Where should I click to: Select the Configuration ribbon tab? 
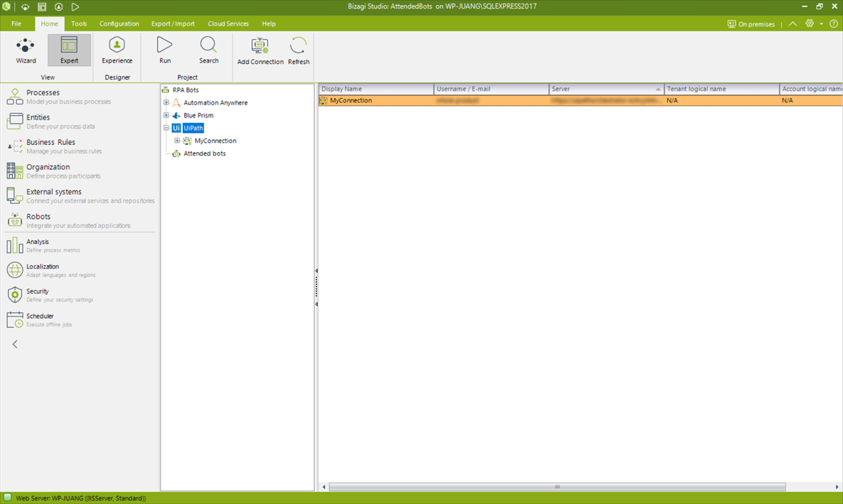click(119, 23)
